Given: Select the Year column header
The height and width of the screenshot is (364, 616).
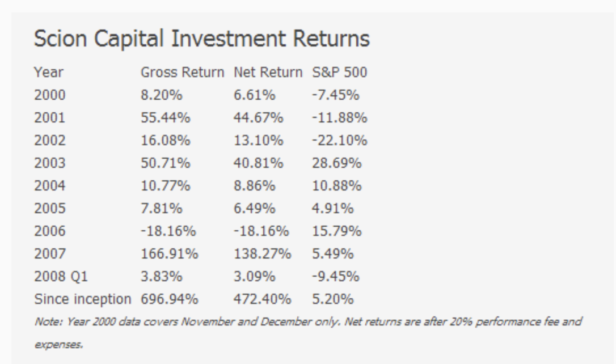Looking at the screenshot, I should [49, 73].
